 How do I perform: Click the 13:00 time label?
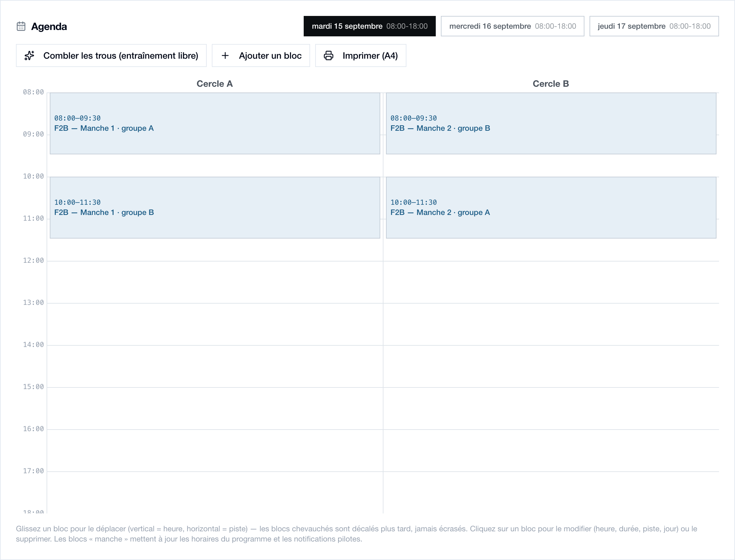[x=33, y=303]
